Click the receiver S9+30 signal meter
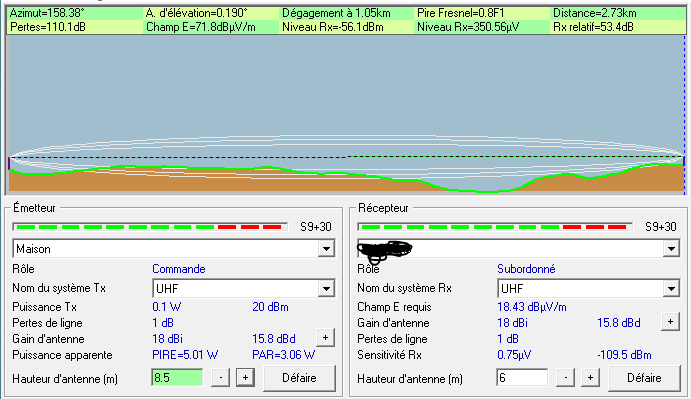 click(x=495, y=227)
